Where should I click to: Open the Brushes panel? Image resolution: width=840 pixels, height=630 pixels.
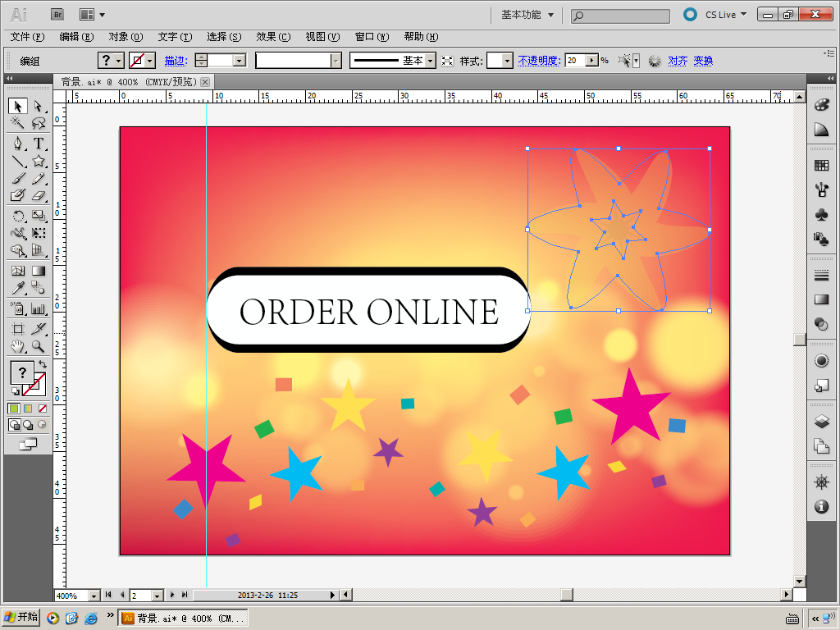click(x=821, y=189)
